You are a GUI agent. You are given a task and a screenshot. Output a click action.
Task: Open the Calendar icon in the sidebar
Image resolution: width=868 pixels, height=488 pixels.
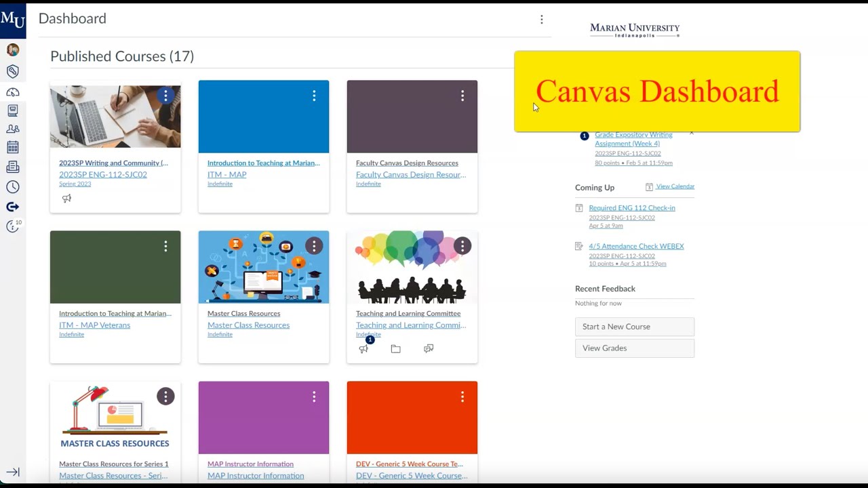pos(12,147)
